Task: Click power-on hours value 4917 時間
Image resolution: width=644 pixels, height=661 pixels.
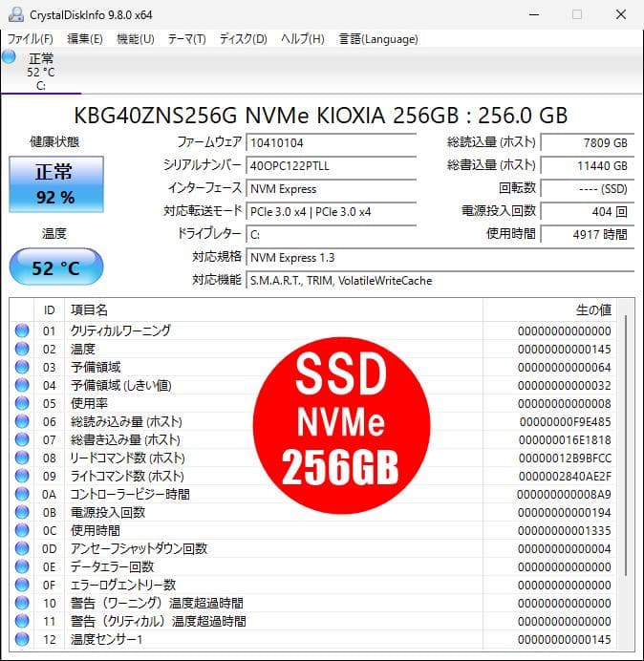Action: 588,234
